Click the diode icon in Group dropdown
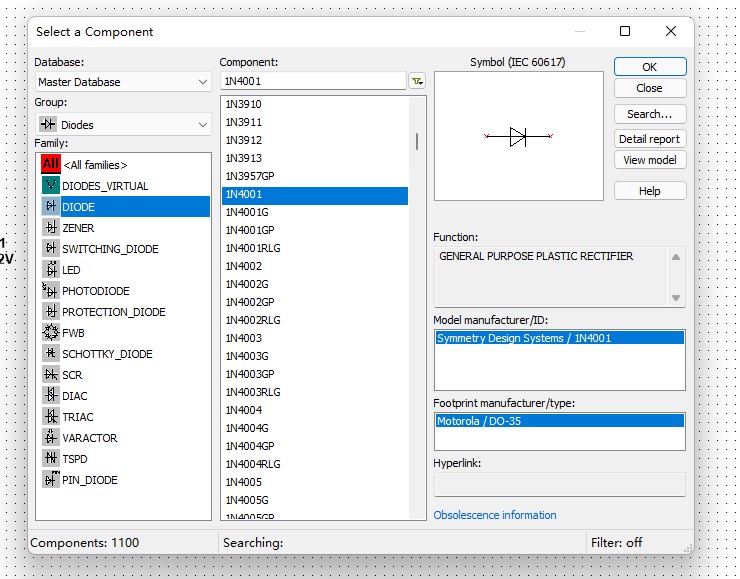 [x=48, y=124]
